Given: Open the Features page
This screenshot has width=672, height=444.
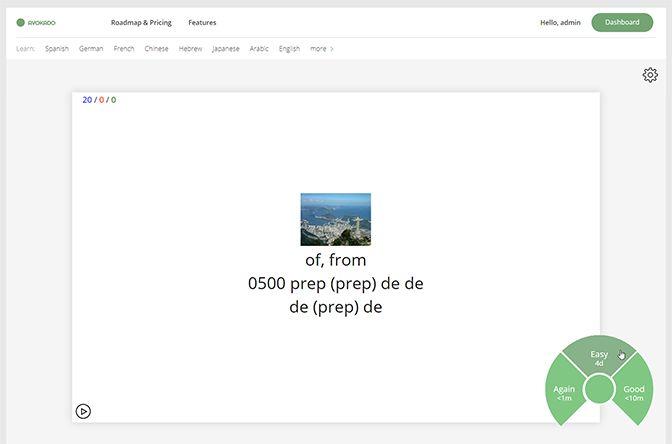Looking at the screenshot, I should coord(202,22).
